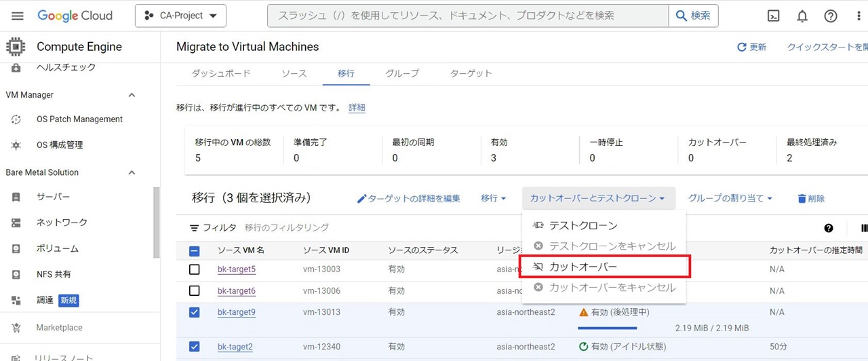Viewport: 868px width, 361px height.
Task: Open ネットワーク in the sidebar
Action: [62, 223]
